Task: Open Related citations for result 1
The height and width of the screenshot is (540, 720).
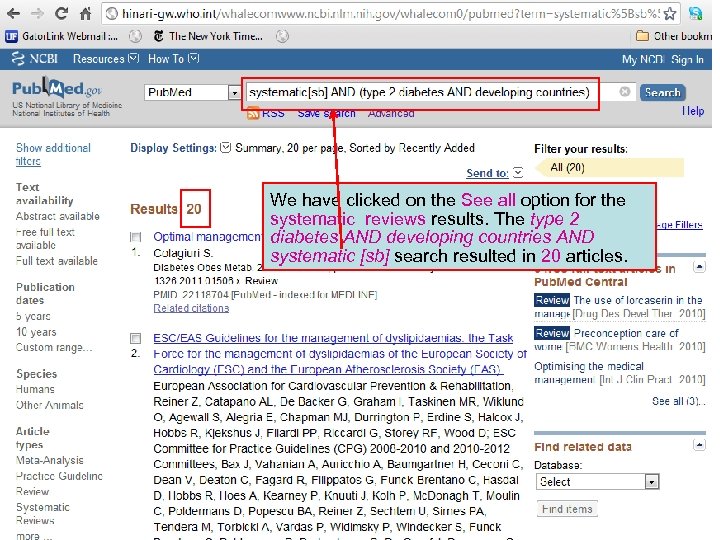Action: [191, 308]
